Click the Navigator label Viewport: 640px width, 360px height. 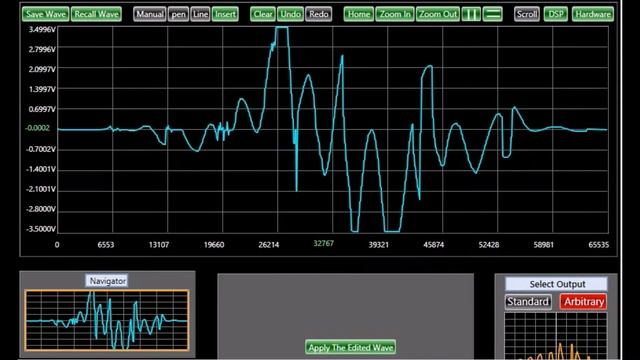tap(107, 281)
